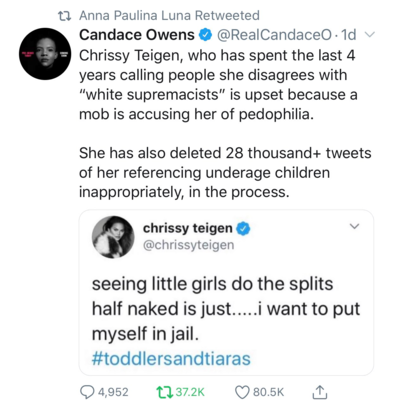
Task: Open the share tweet icon
Action: tap(320, 392)
